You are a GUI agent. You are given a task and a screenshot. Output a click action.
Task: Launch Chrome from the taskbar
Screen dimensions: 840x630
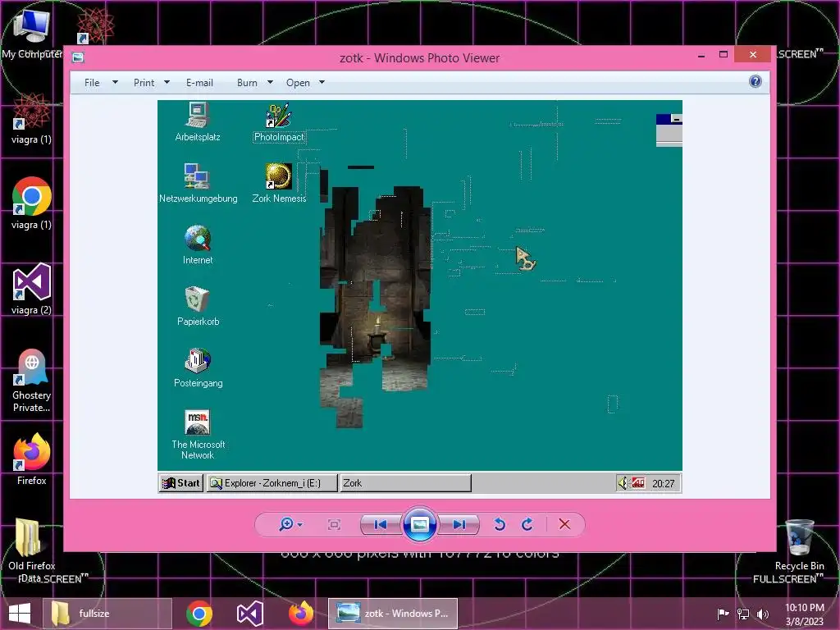[x=199, y=614]
